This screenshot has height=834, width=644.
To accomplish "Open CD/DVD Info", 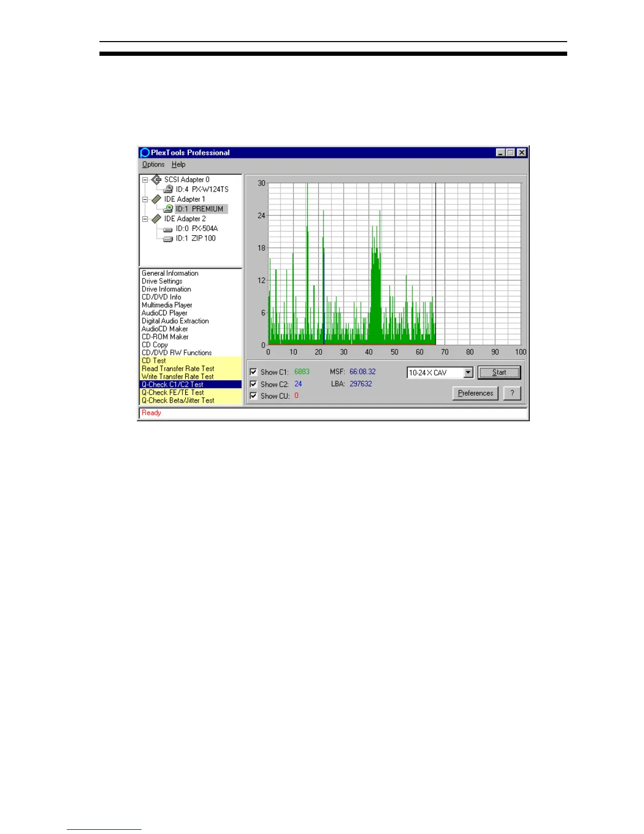I will (162, 297).
